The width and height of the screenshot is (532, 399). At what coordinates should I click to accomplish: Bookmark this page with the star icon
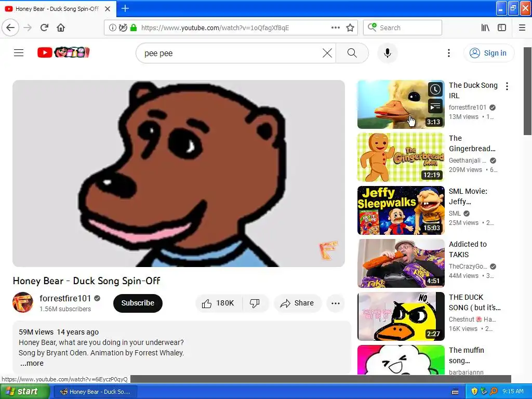coord(350,28)
